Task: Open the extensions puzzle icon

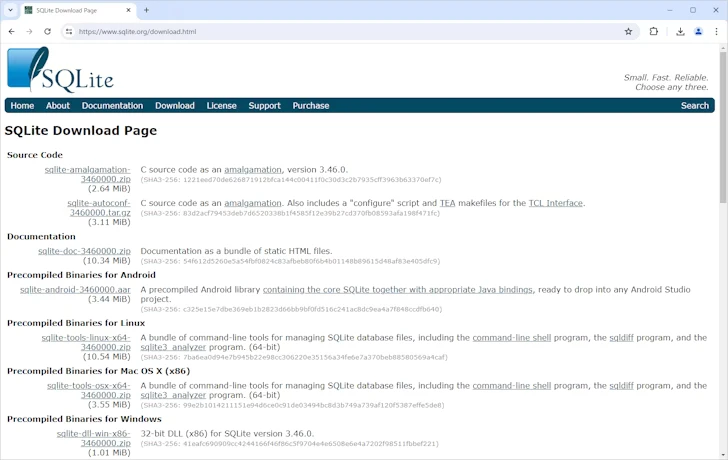Action: pyautogui.click(x=654, y=32)
